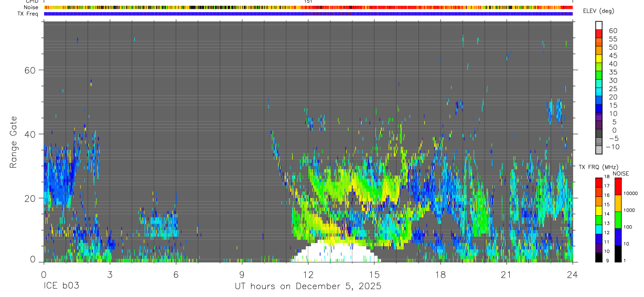Pick the green segment of NOISE color bar

click(618, 219)
